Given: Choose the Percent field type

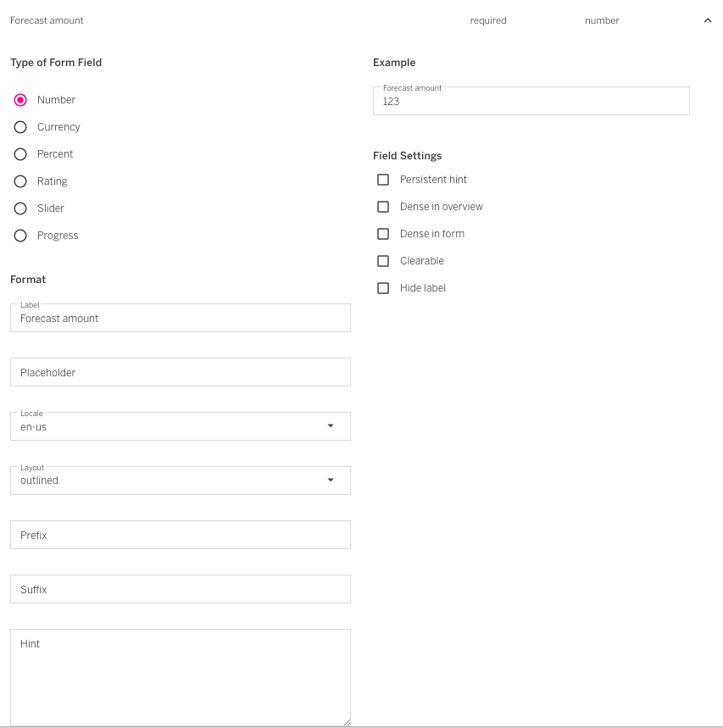Looking at the screenshot, I should [20, 154].
